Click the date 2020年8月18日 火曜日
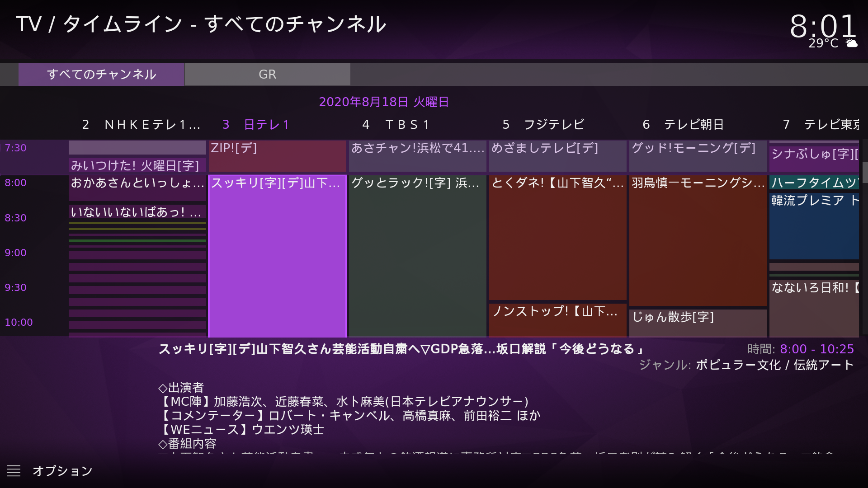The width and height of the screenshot is (868, 488). [x=384, y=102]
